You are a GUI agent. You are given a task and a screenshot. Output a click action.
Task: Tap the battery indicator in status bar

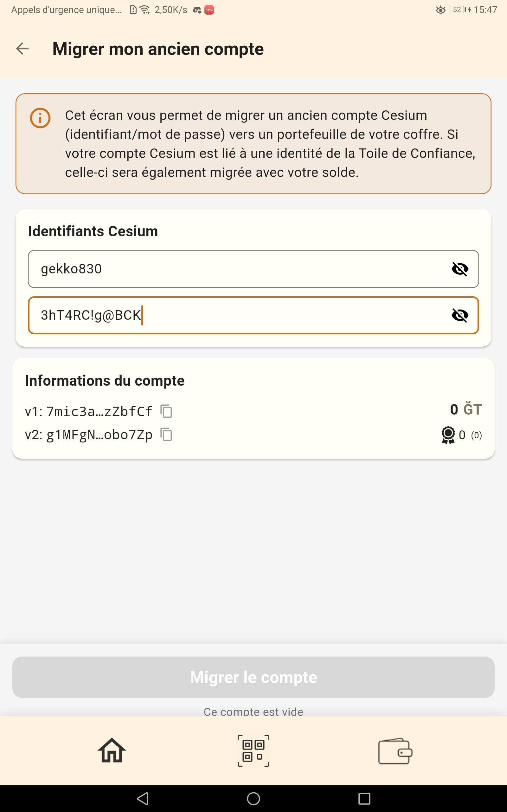tap(457, 10)
